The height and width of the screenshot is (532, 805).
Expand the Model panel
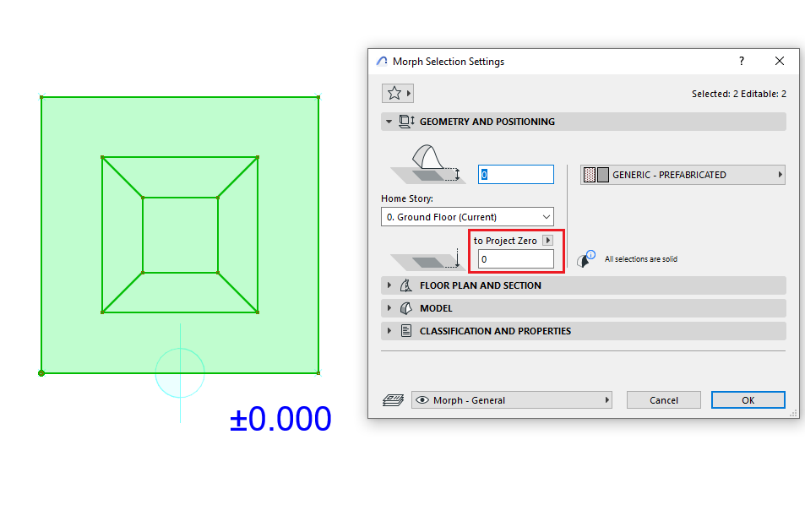pos(389,308)
